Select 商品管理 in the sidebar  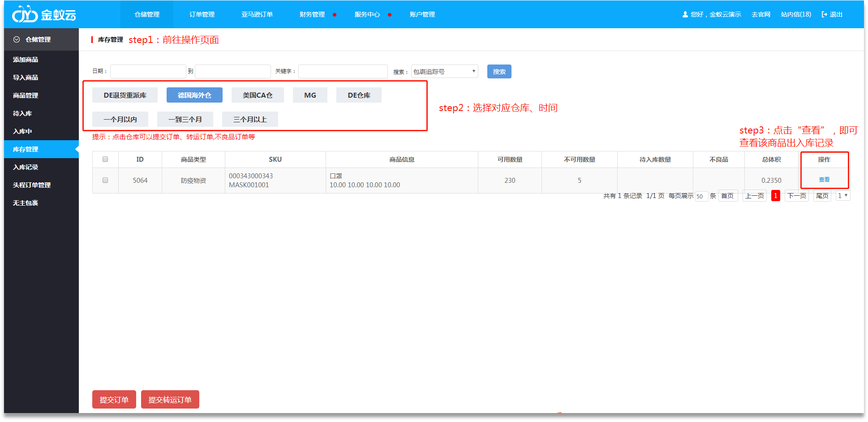point(26,95)
